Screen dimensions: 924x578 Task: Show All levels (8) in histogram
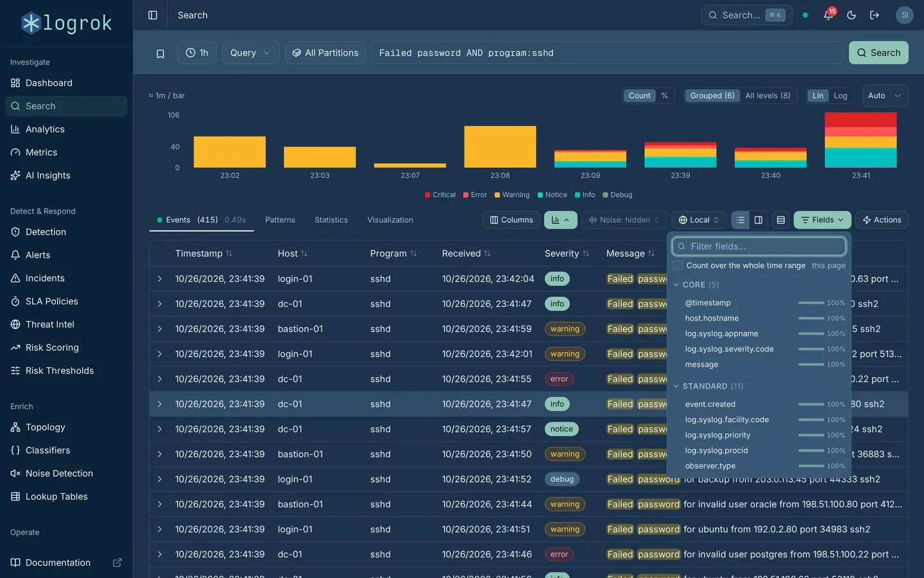click(x=767, y=96)
